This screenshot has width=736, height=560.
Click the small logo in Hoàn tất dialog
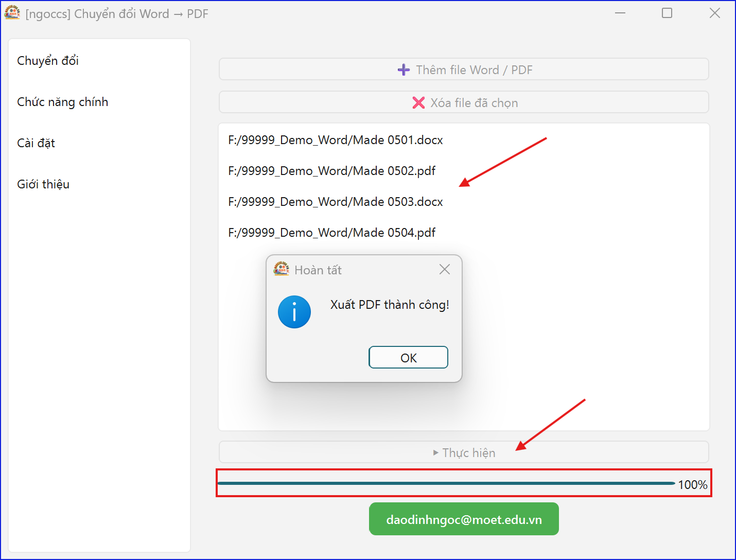pos(281,269)
